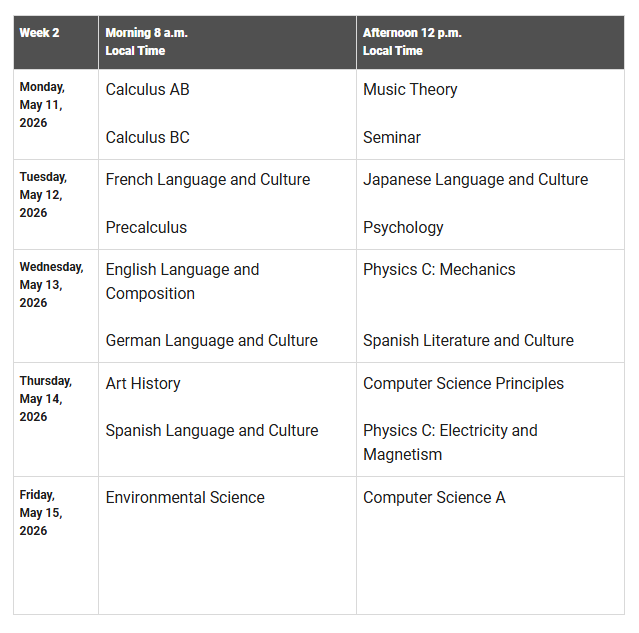
Task: Click Physics C: Mechanics entry
Action: click(439, 269)
